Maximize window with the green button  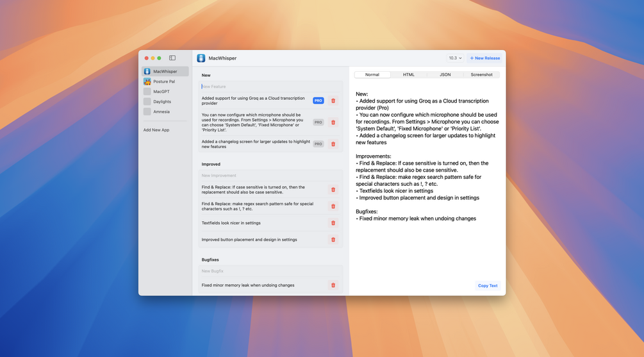tap(159, 58)
